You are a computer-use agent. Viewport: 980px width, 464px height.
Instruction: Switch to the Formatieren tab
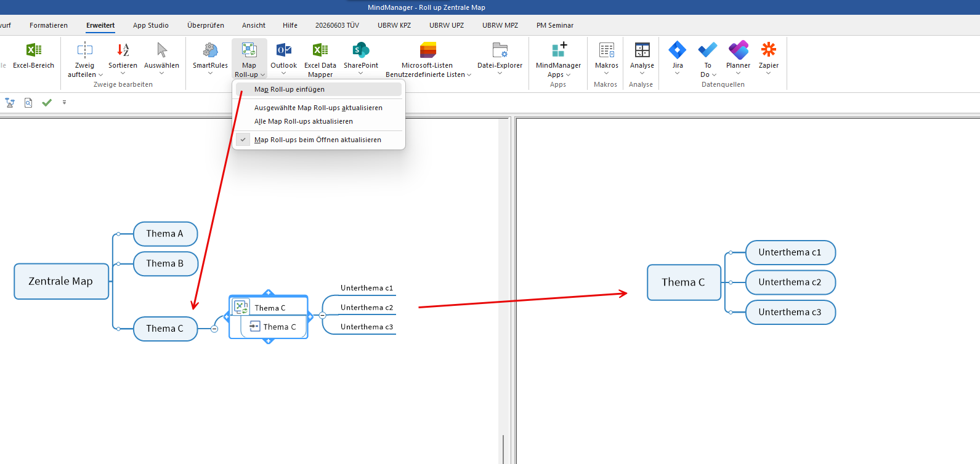tap(49, 25)
